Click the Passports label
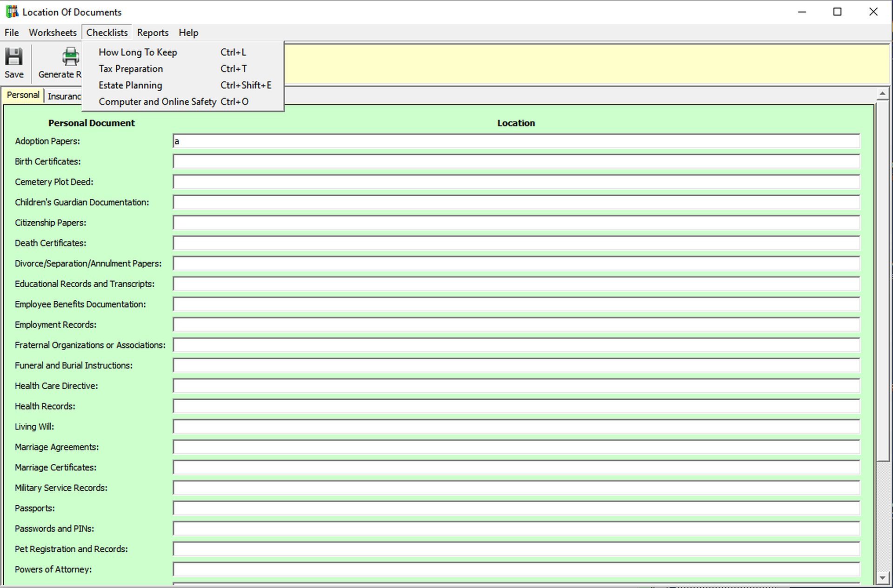 (x=35, y=509)
